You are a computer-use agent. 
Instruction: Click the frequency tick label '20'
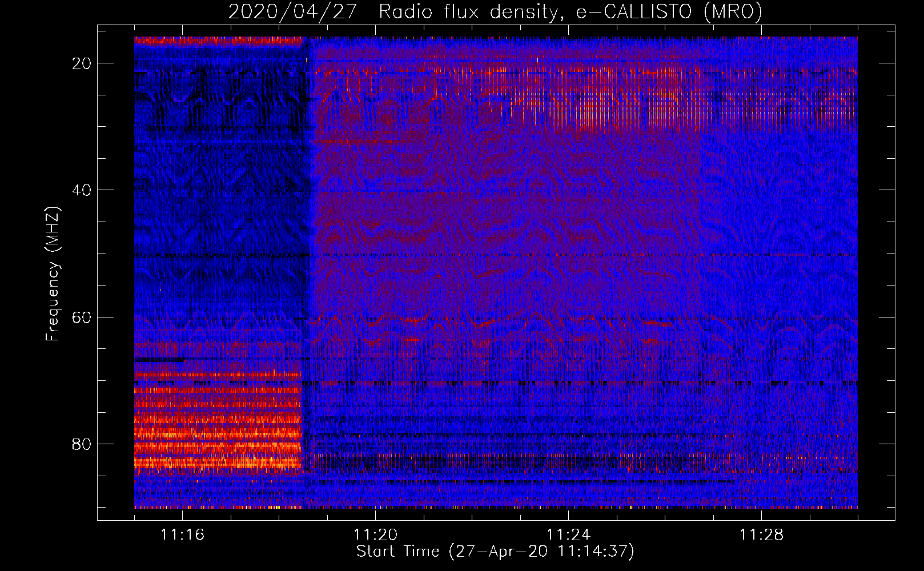coord(82,63)
